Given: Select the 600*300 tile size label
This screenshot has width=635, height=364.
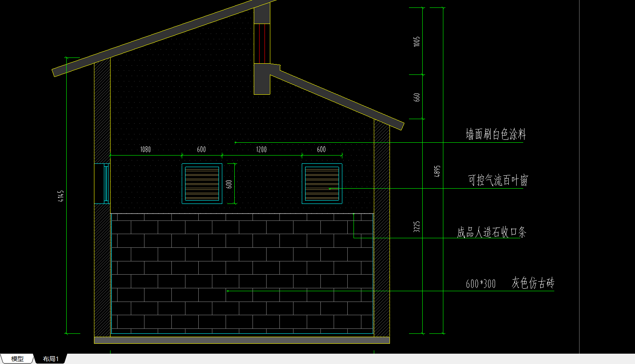Looking at the screenshot, I should (x=481, y=284).
